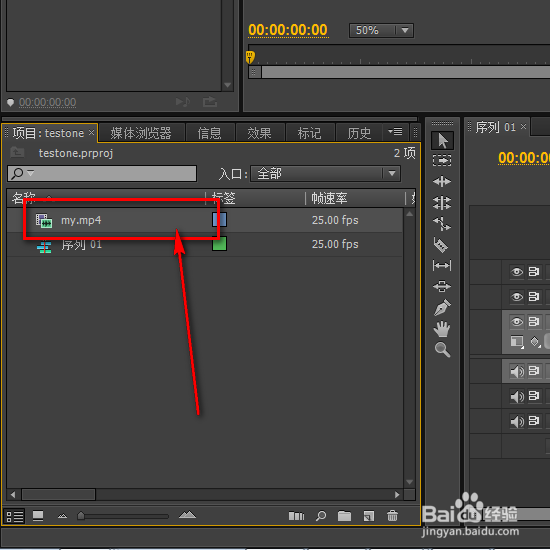Viewport: 550px width, 550px height.
Task: Click the small mountain zoom-out icon
Action: click(62, 516)
